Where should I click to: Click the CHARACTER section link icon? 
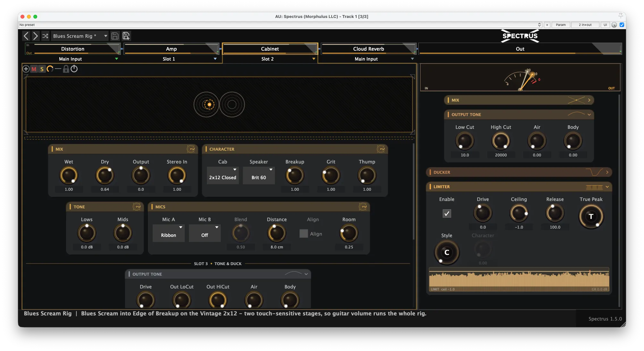point(381,149)
